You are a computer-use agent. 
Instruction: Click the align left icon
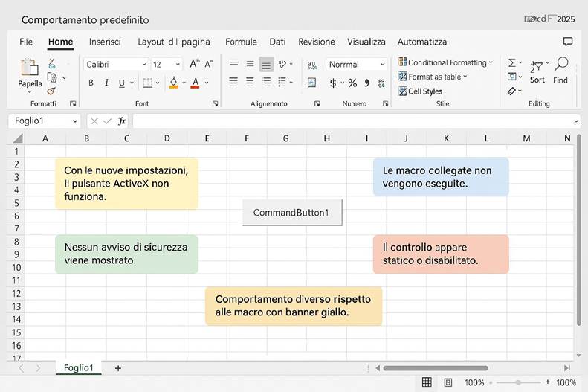(x=233, y=82)
